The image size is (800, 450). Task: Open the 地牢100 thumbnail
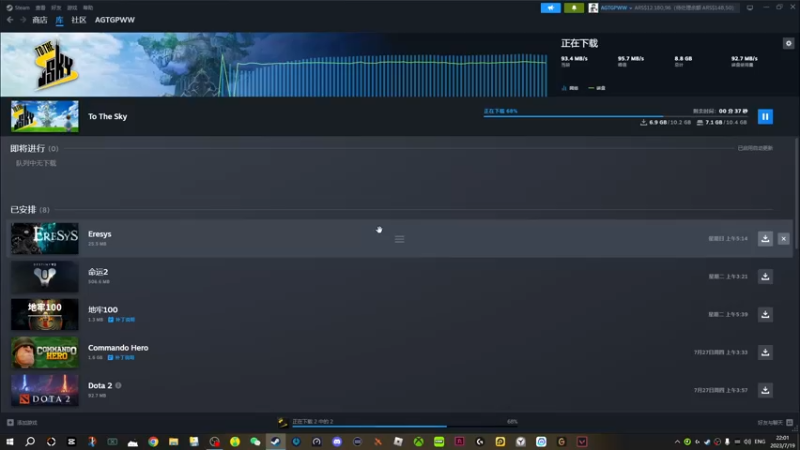(x=45, y=314)
